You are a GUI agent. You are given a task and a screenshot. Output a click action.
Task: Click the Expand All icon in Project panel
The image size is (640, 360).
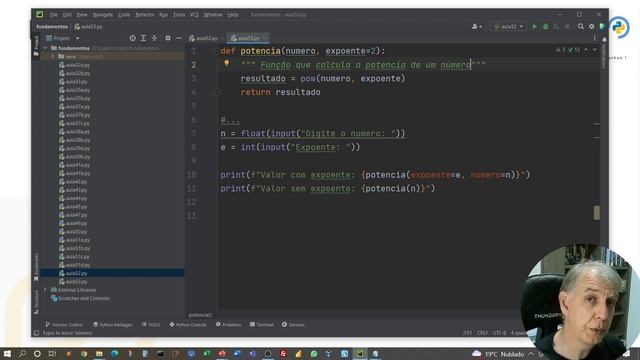point(143,38)
